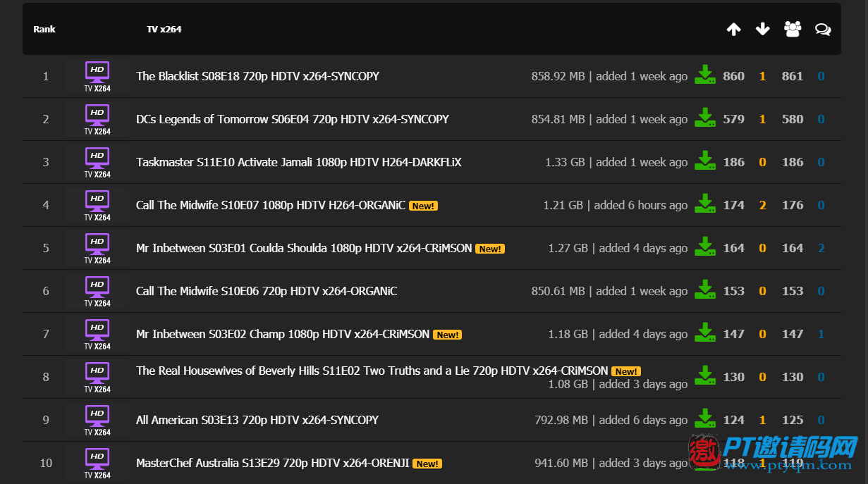Download Call The Midwife S10E07 via green icon
Viewport: 868px width, 484px height.
point(705,204)
